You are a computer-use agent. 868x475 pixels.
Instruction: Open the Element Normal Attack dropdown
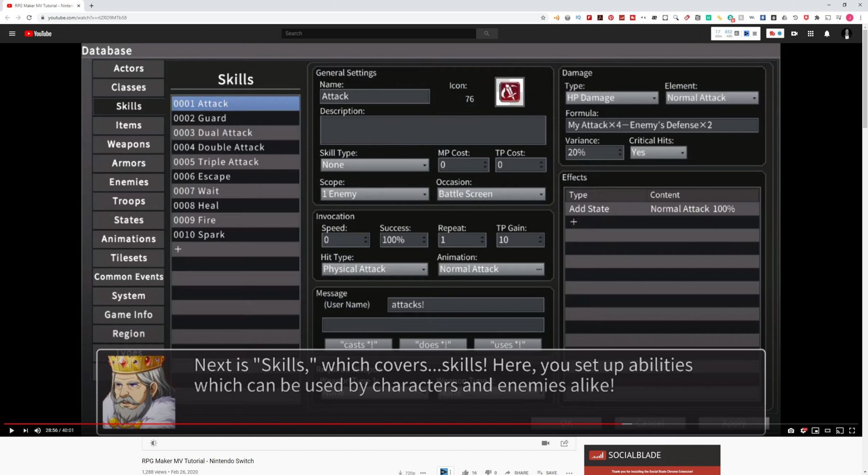pyautogui.click(x=712, y=98)
